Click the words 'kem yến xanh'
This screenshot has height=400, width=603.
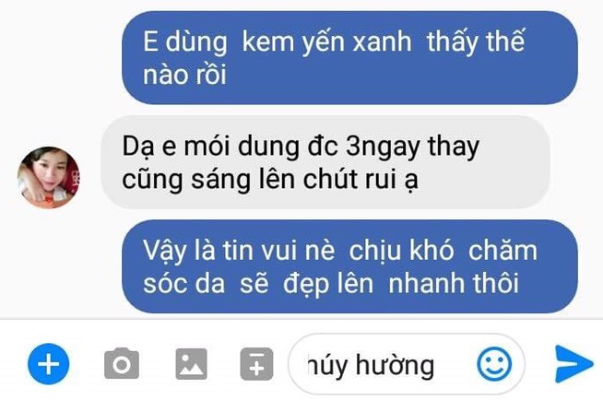(x=326, y=43)
